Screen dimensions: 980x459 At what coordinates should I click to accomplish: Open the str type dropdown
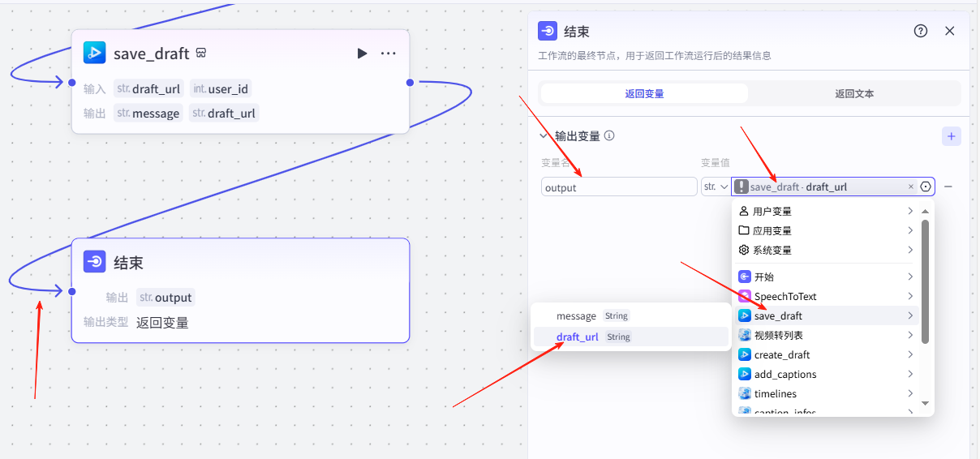pos(715,187)
